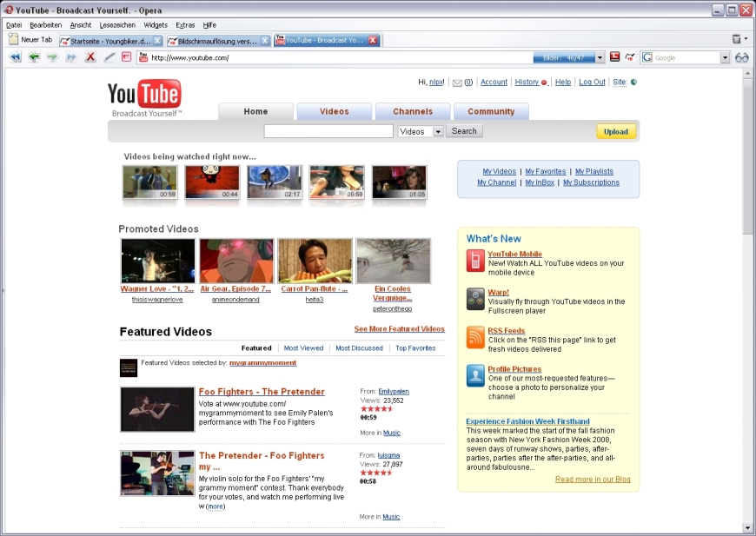756x536 pixels.
Task: Click the YouTube favicon in the address bar
Action: pos(143,58)
